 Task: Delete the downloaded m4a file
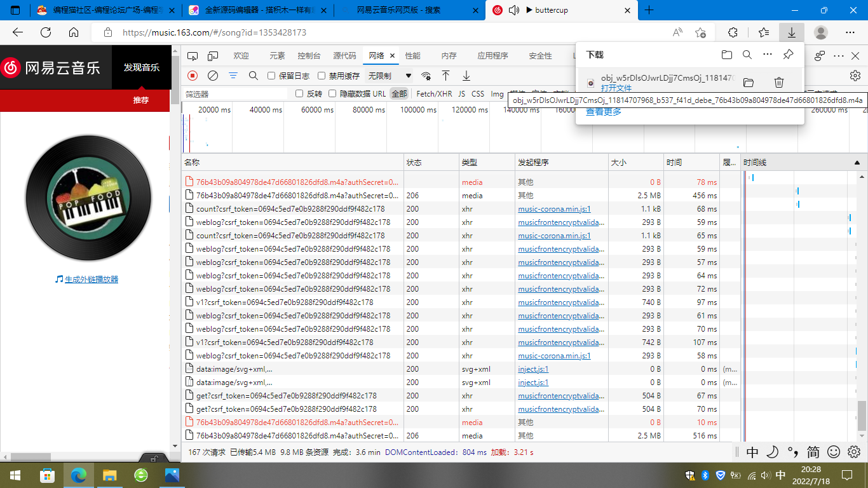(x=779, y=83)
